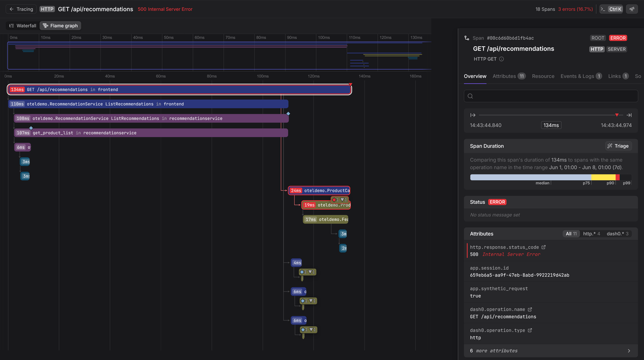
Task: Click the red triangle marker on root span end
Action: tap(350, 85)
